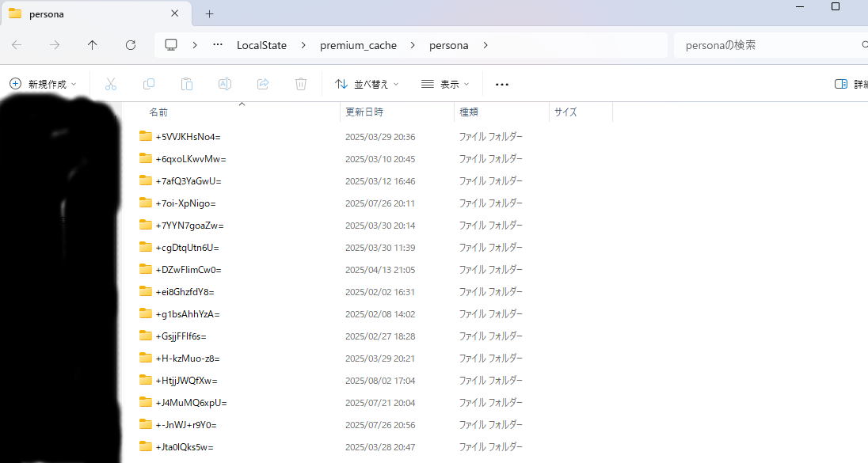Select folder +ei8GhzfdY8=
This screenshot has height=463, width=868.
click(185, 291)
